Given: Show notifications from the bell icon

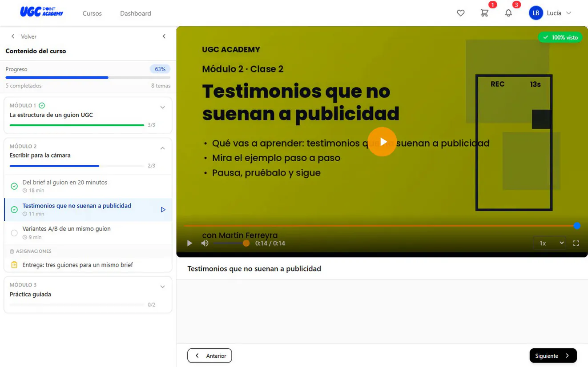Looking at the screenshot, I should (508, 13).
